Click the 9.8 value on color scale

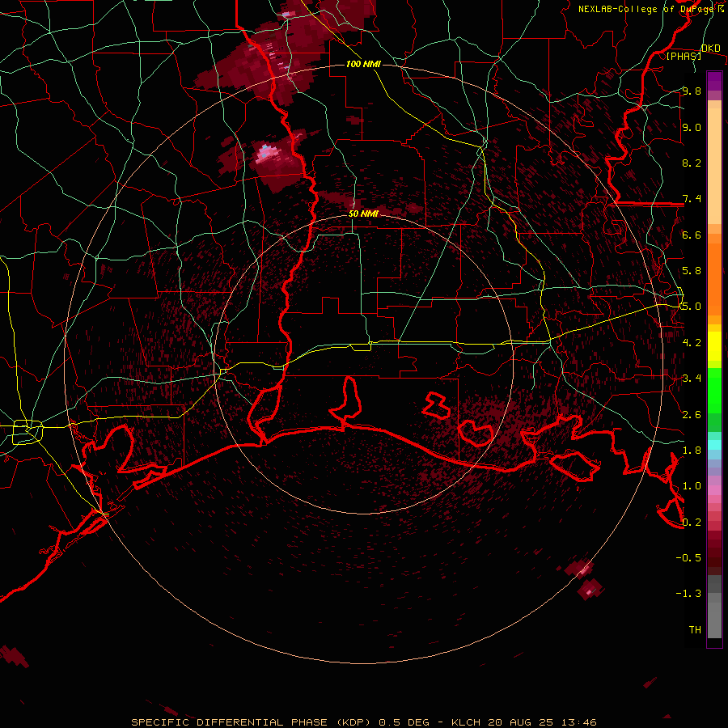(692, 91)
